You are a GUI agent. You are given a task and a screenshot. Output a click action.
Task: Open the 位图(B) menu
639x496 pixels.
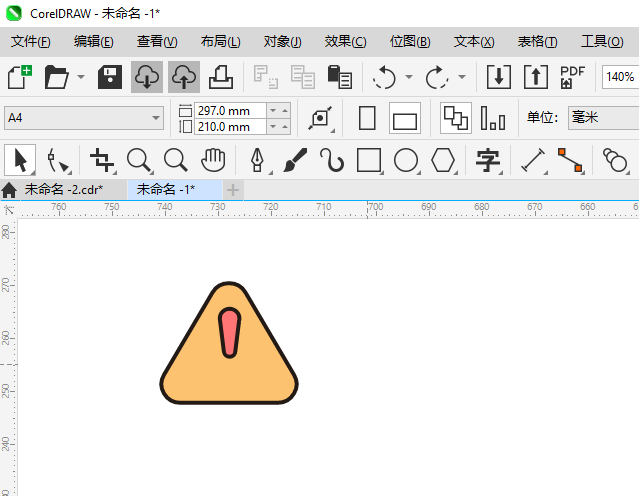click(x=410, y=42)
